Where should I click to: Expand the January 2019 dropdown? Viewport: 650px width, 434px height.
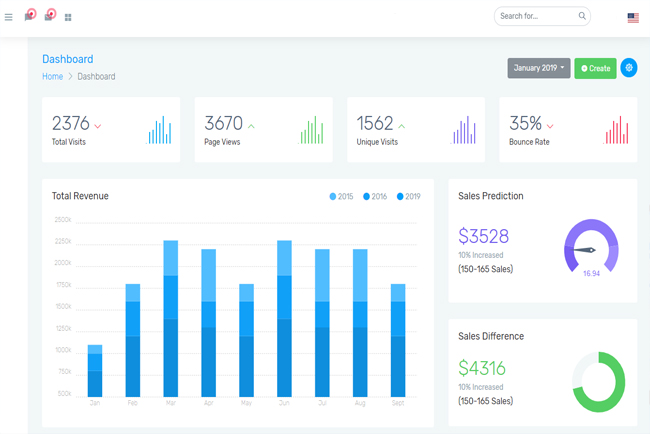(538, 68)
